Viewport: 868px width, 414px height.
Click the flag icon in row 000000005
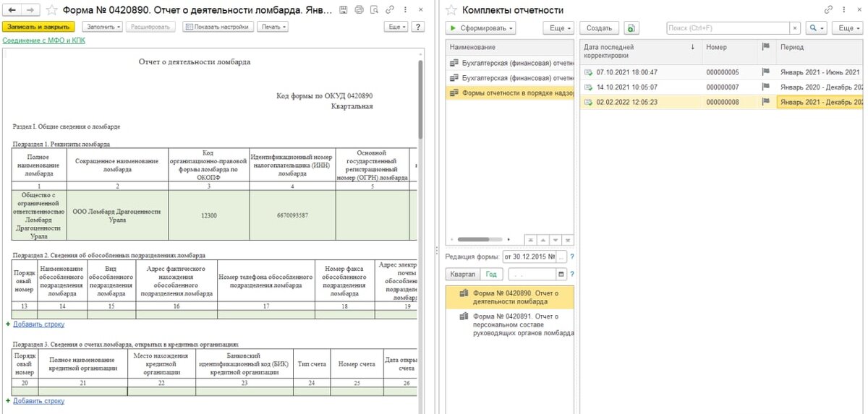[x=765, y=72]
